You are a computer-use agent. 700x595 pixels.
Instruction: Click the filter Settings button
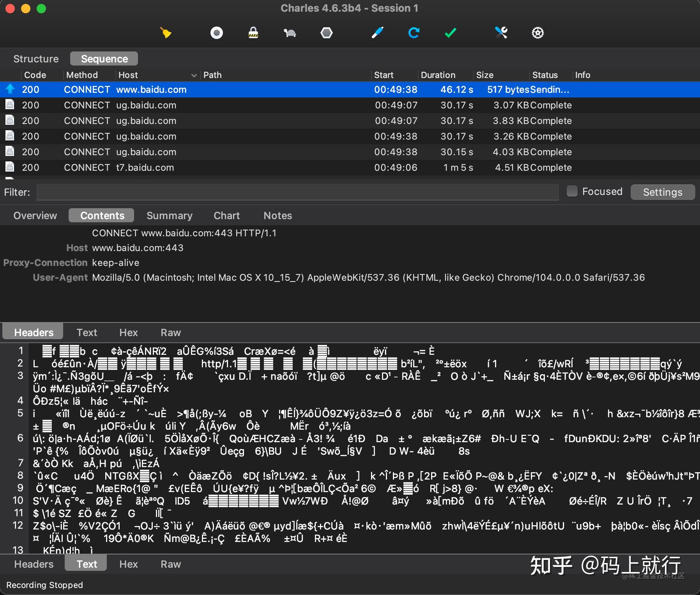coord(663,192)
